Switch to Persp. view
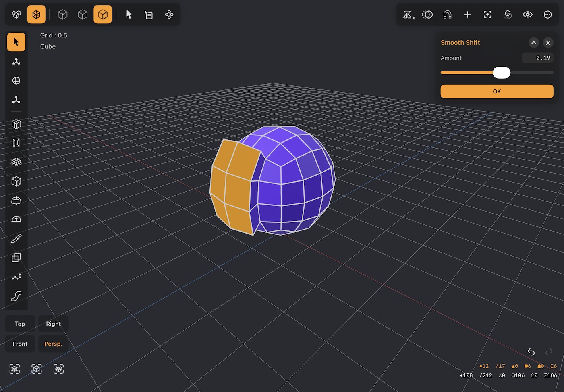 point(53,344)
